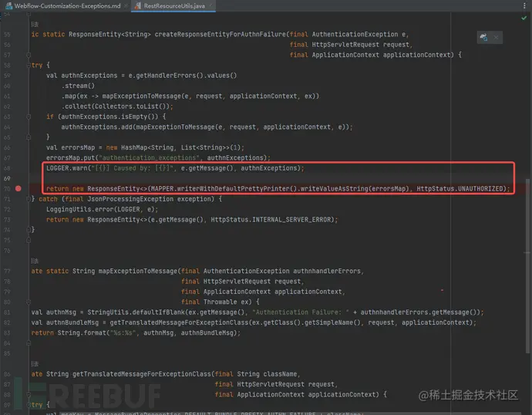
Task: Click the fold marker at line 75
Action: tap(29, 240)
